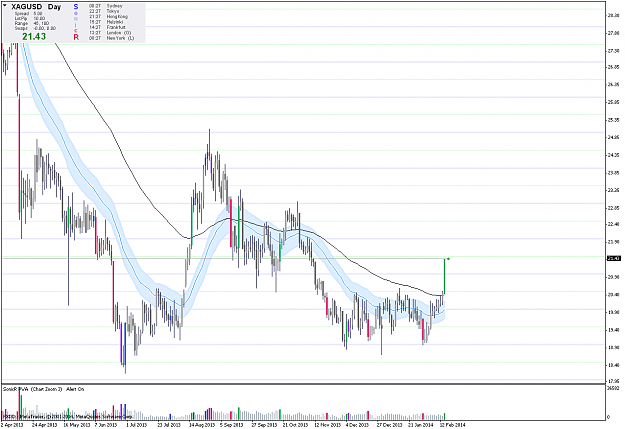
Task: Click the 27 Dec 2013 date label
Action: (390, 425)
